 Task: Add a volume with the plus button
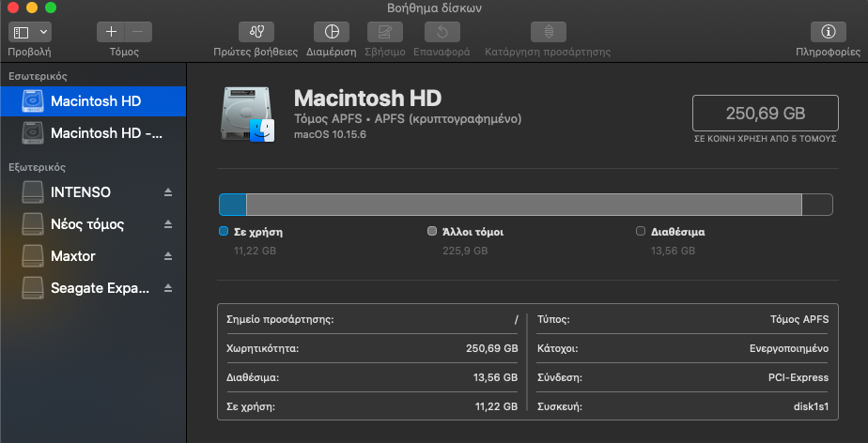pos(111,32)
